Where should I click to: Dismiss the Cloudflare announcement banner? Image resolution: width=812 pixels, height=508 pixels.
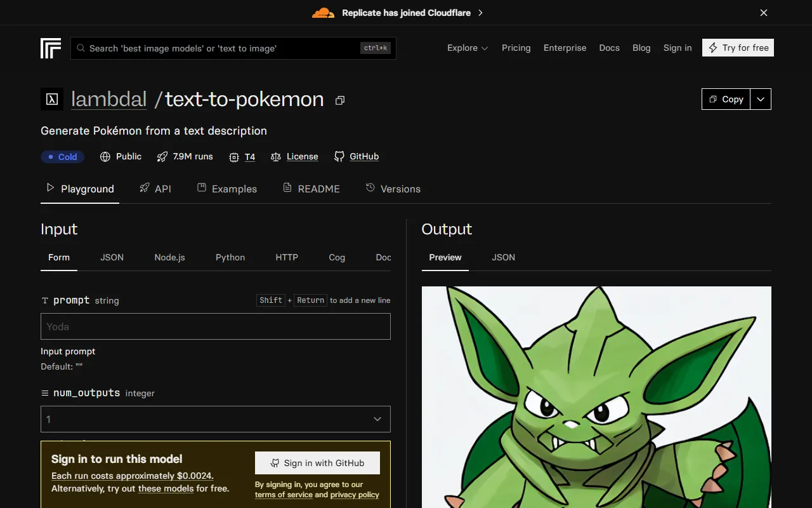click(764, 13)
